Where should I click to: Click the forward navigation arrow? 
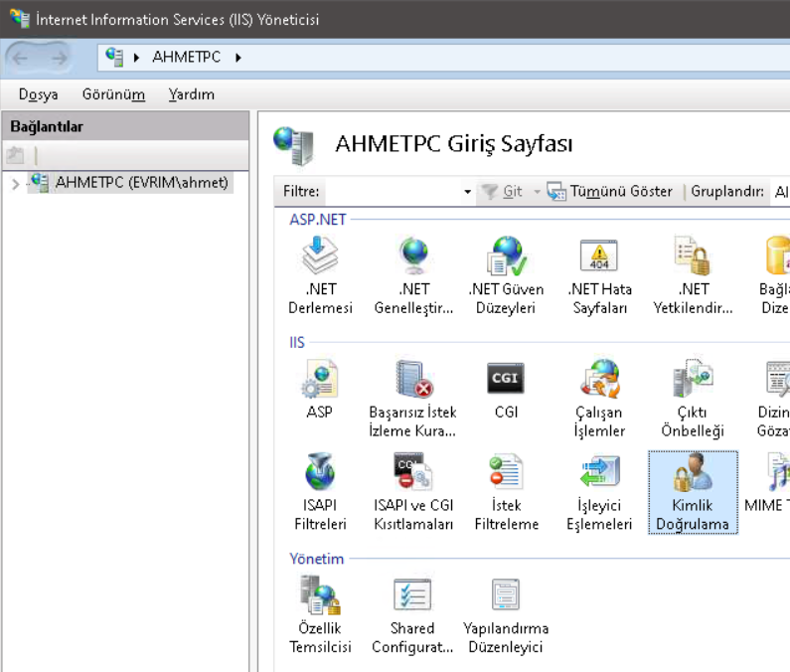point(59,58)
